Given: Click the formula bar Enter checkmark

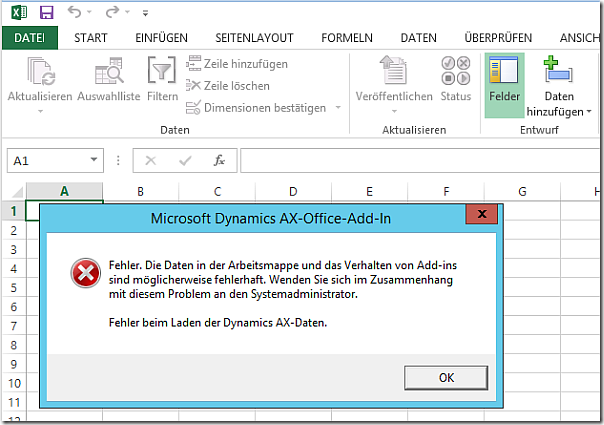Looking at the screenshot, I should tap(185, 160).
